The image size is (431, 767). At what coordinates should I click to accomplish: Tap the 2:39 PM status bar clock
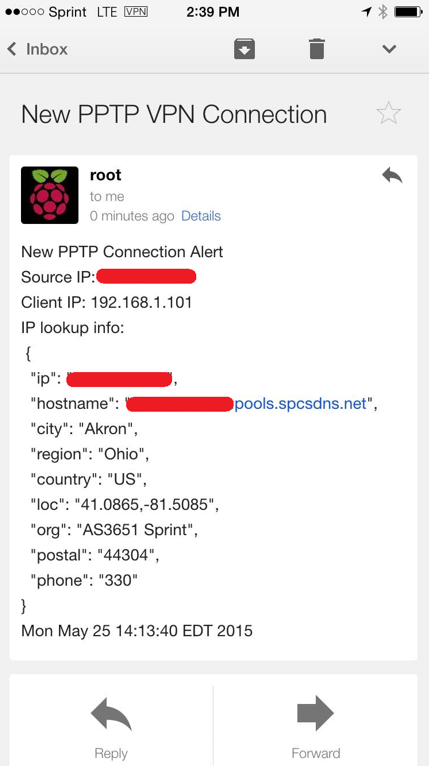[x=213, y=12]
